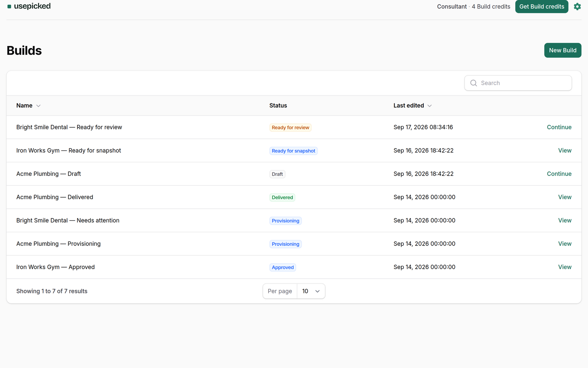Click the Status column header

click(278, 106)
